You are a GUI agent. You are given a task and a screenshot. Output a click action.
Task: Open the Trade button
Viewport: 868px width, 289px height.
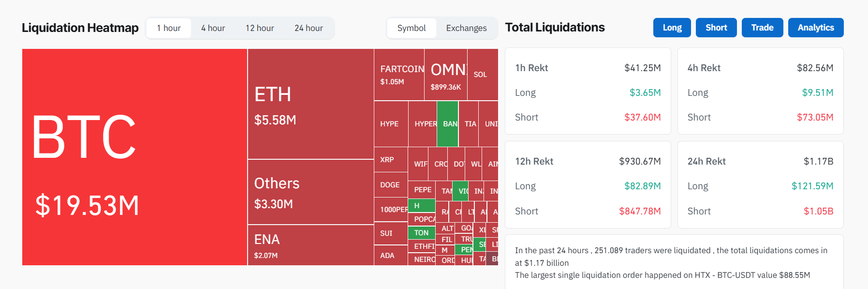pyautogui.click(x=762, y=28)
